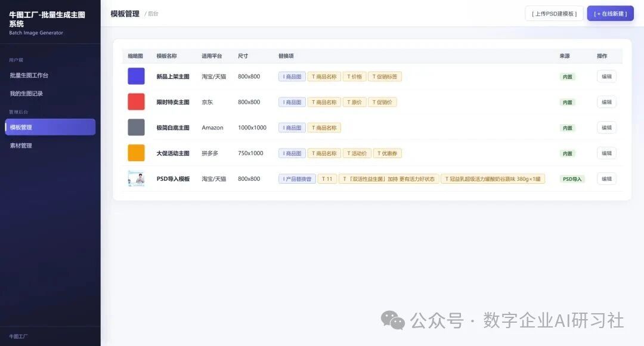
Task: Click template name PSD导入模板
Action: 173,179
